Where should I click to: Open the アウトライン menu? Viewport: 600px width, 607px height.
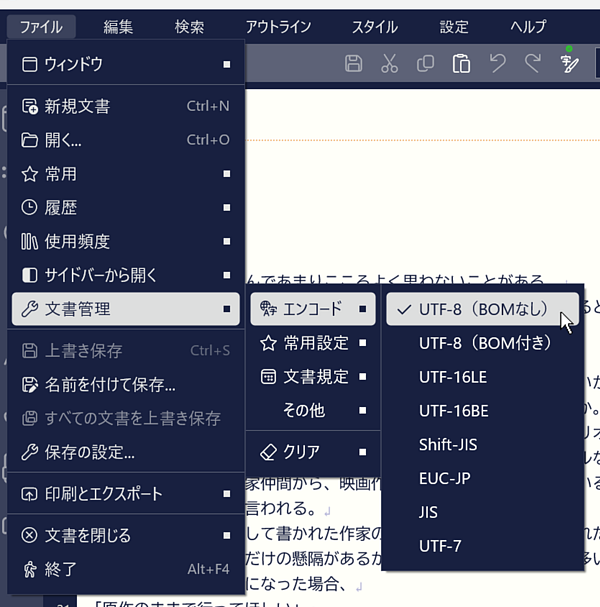278,27
